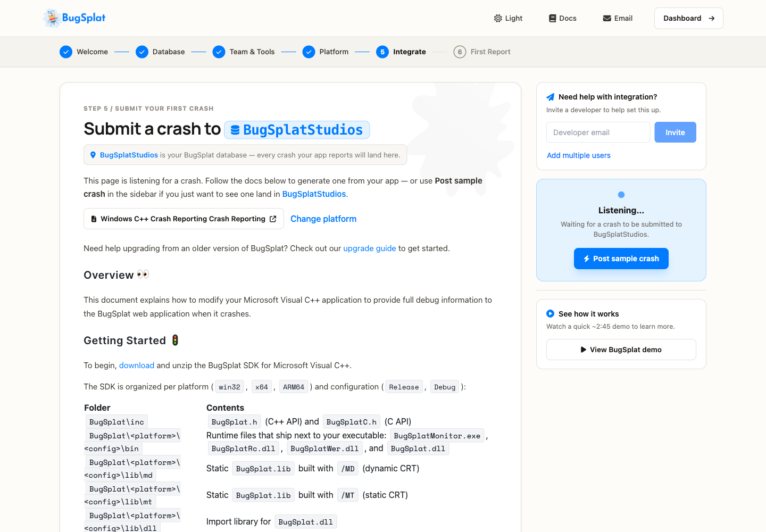Screen dimensions: 766x532
Task: Click the step 6 First Report circle
Action: tap(460, 52)
